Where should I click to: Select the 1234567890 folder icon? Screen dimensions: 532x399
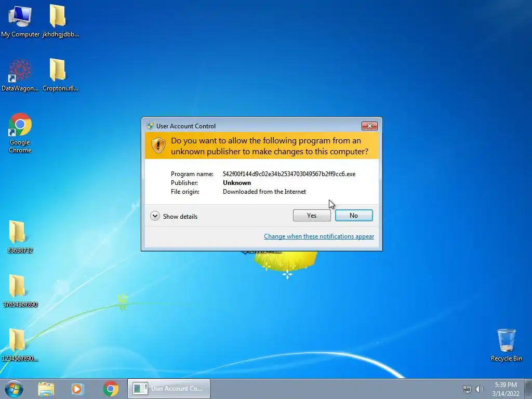click(x=20, y=345)
